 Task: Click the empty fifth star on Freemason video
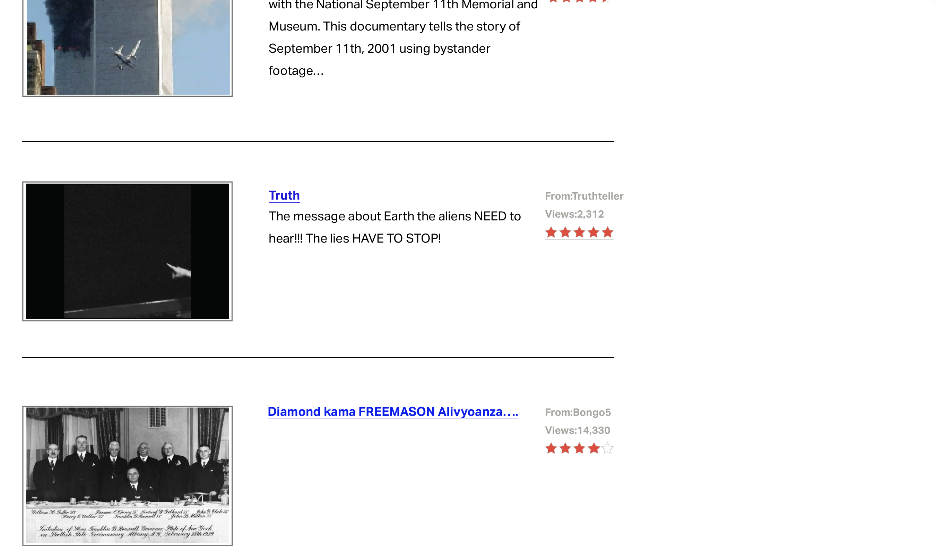[607, 448]
